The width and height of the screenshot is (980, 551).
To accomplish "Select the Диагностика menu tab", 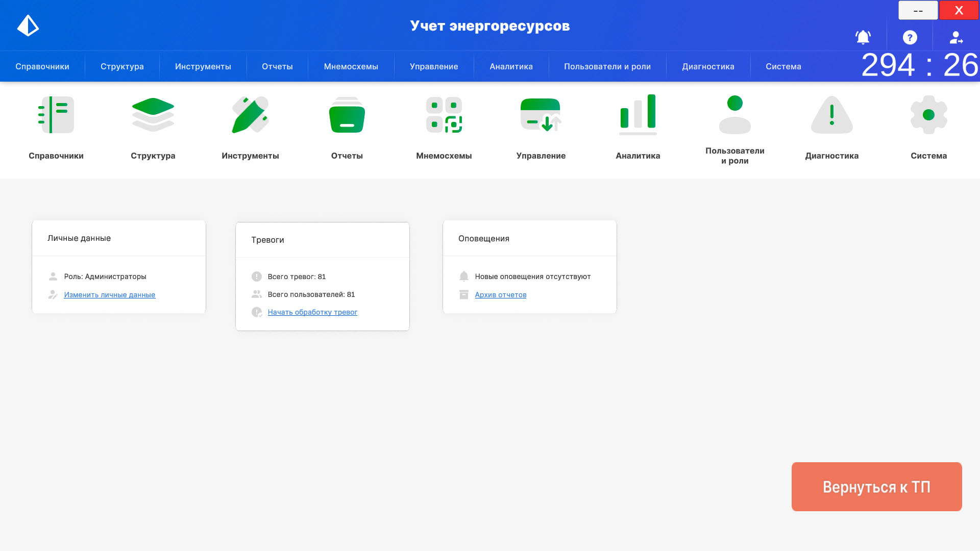I will tap(708, 66).
